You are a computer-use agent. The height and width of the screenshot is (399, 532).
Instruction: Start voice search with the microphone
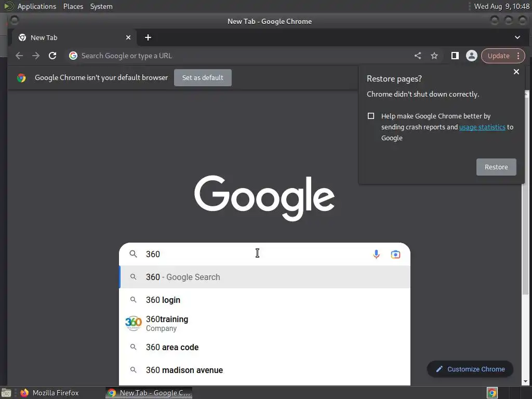[376, 254]
